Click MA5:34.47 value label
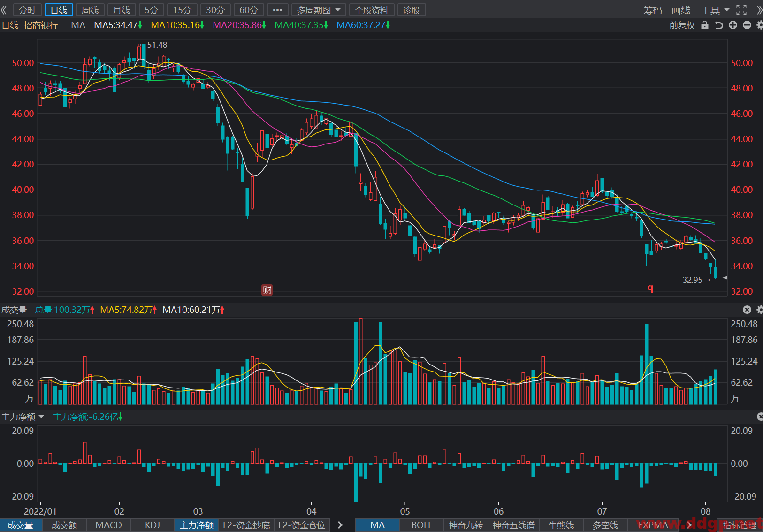This screenshot has width=763, height=532. click(118, 25)
